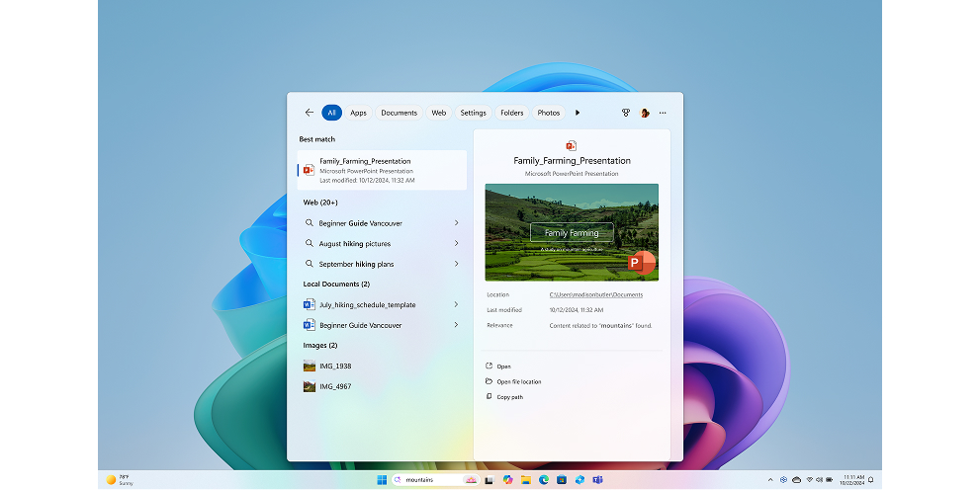Show hidden system tray icons chevron
The image size is (980, 490).
pyautogui.click(x=770, y=480)
